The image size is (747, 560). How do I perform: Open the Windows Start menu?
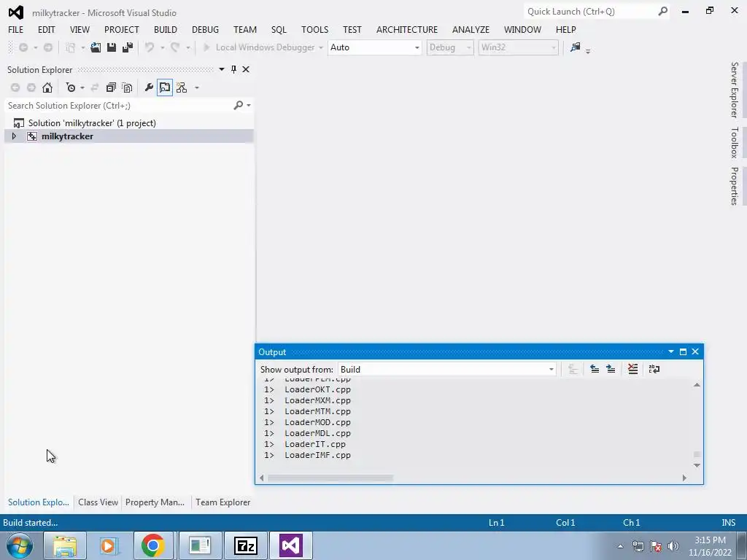coord(20,545)
